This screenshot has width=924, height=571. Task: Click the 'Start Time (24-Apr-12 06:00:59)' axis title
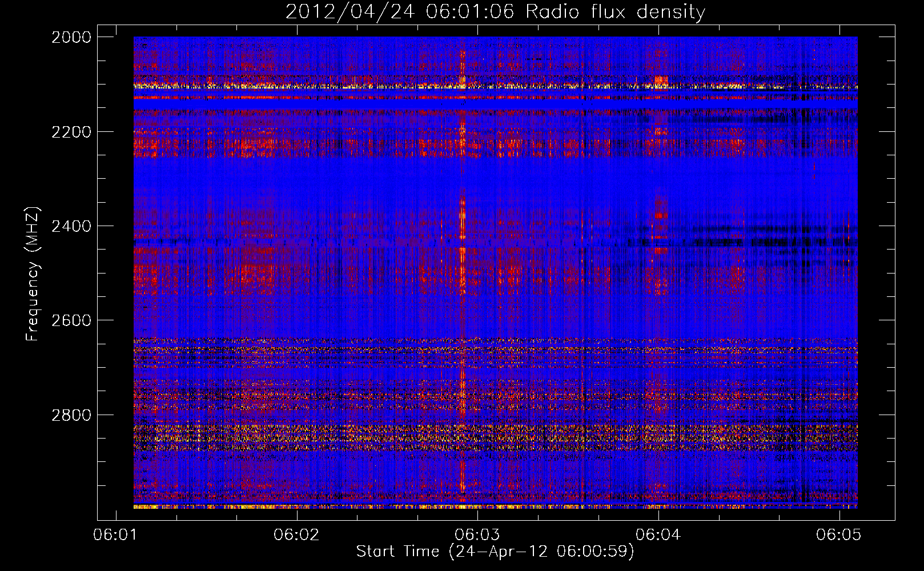(495, 552)
